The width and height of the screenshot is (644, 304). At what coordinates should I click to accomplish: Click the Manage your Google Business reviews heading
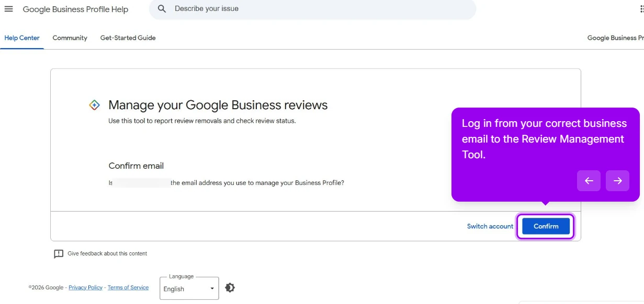[x=218, y=105]
